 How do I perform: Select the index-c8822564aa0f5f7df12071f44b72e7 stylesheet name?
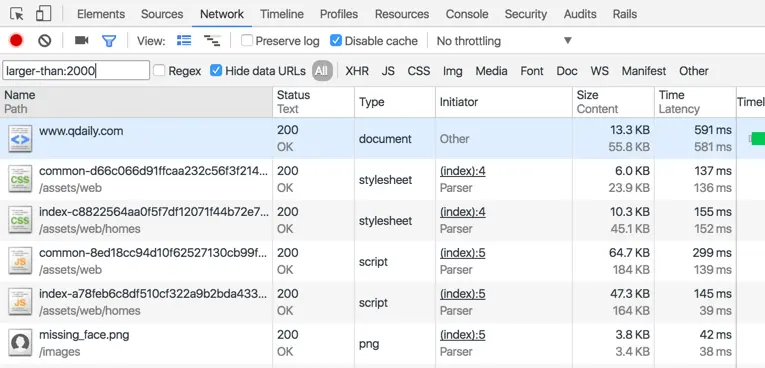[154, 212]
